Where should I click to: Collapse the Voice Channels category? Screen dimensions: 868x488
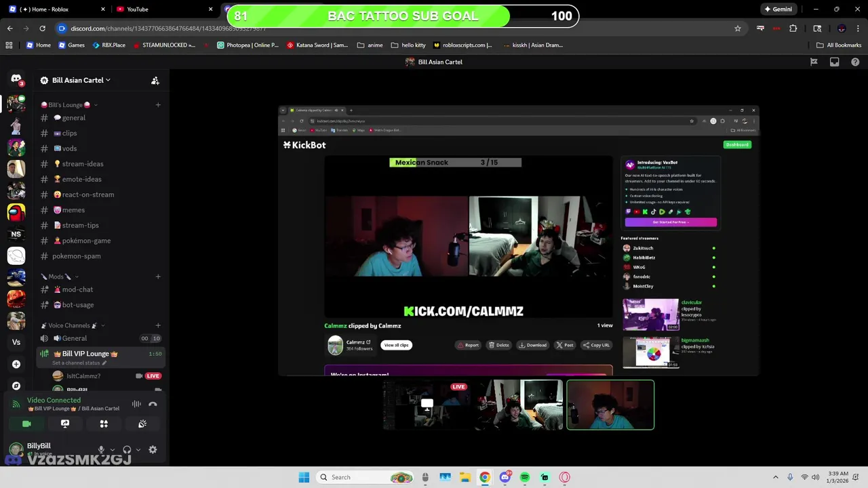point(73,325)
